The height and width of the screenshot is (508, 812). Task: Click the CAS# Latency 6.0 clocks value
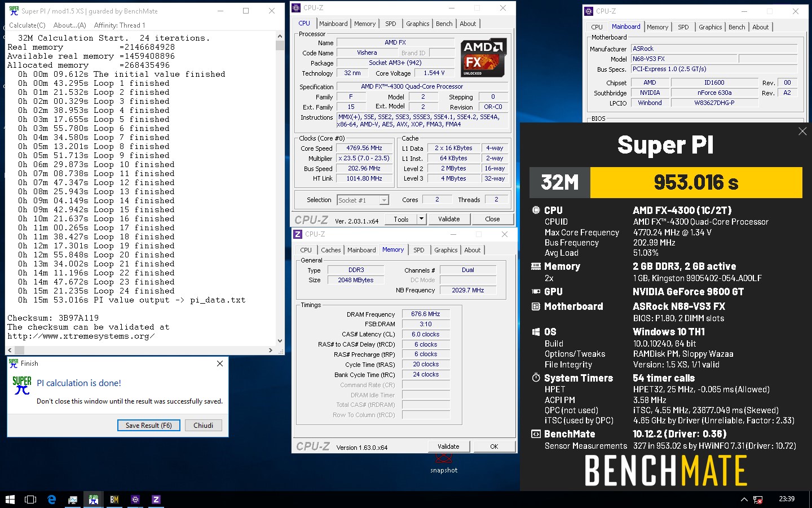pos(426,334)
